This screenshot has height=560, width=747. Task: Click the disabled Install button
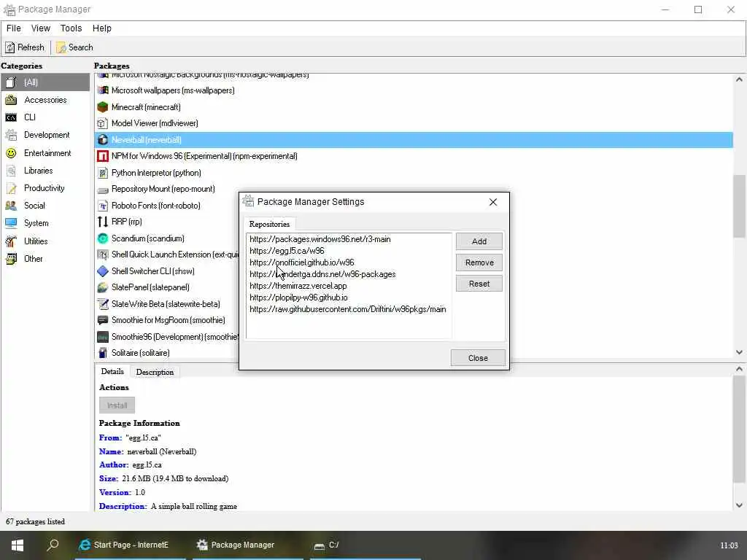pos(117,405)
